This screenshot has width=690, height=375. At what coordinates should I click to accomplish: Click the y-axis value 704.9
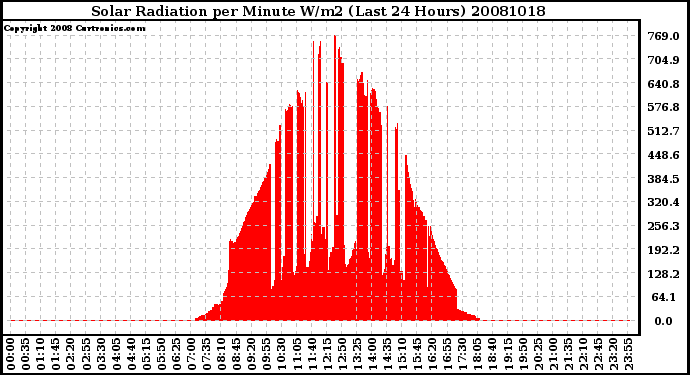(x=663, y=60)
